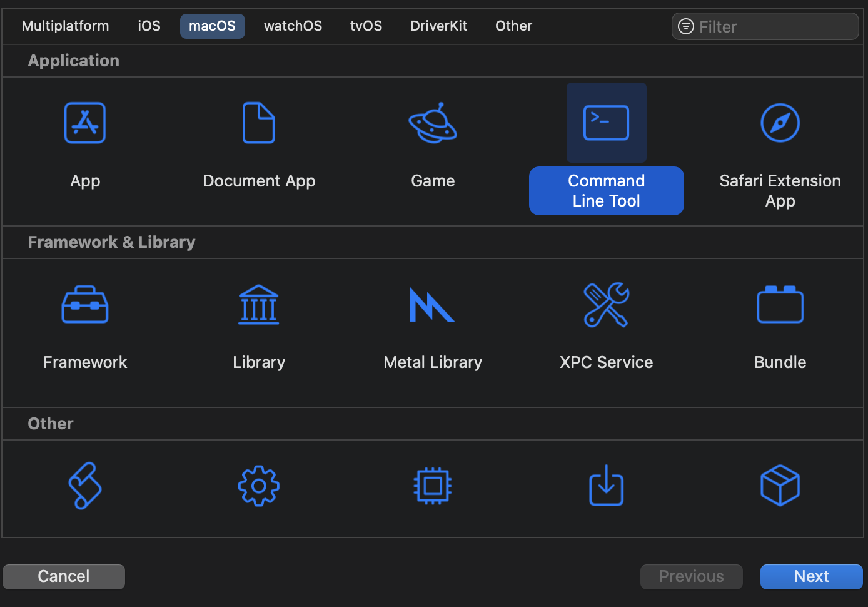Screen dimensions: 868x607
Task: Click the filter icon in search field
Action: coord(686,26)
